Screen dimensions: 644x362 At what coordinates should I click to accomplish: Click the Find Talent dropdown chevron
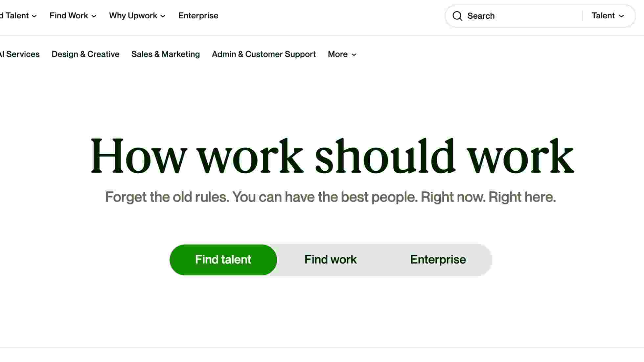click(35, 16)
